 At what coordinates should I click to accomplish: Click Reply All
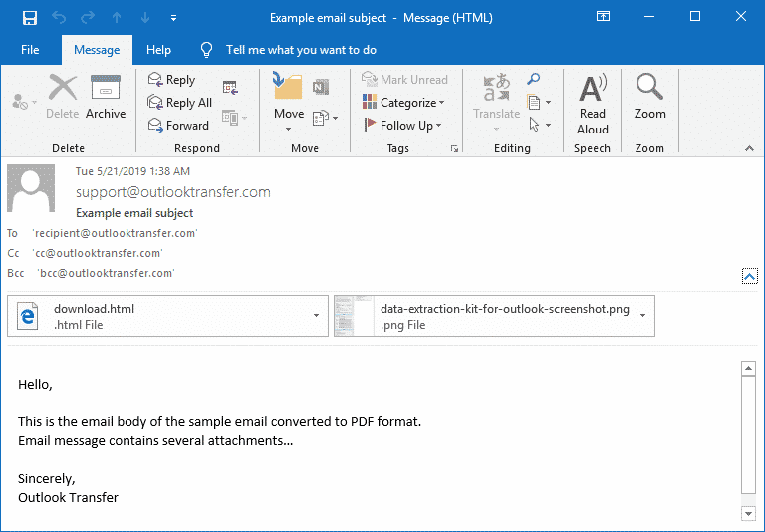pos(179,102)
